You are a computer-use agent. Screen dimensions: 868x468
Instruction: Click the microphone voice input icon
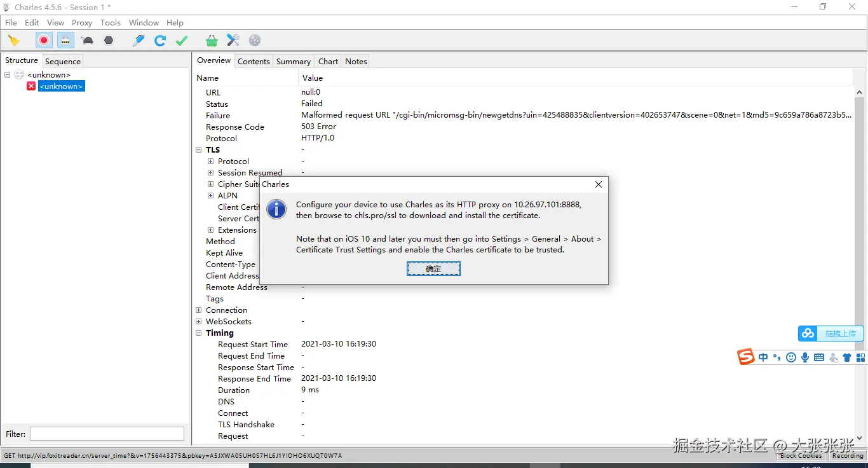click(805, 357)
